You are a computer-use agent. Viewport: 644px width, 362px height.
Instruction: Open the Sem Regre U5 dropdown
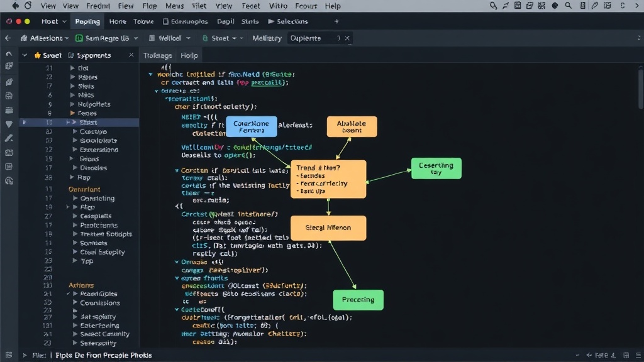click(x=107, y=38)
